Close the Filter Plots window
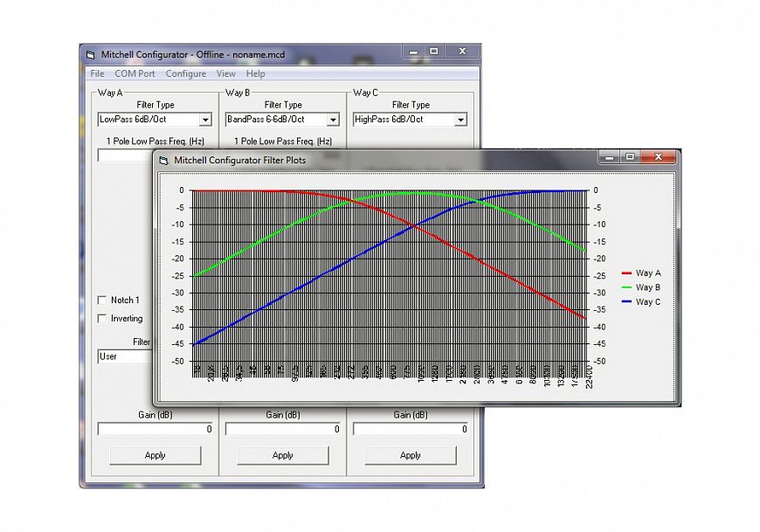760x532 pixels. (x=657, y=157)
